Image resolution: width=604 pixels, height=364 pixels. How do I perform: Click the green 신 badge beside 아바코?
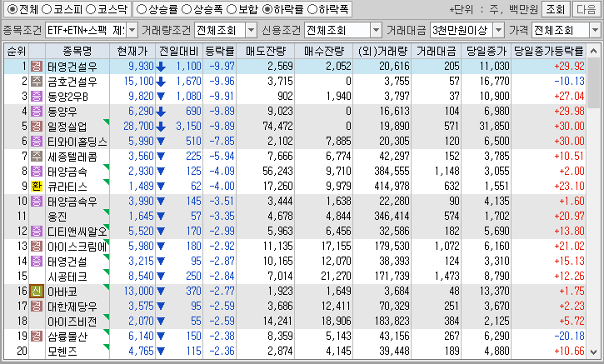(37, 292)
